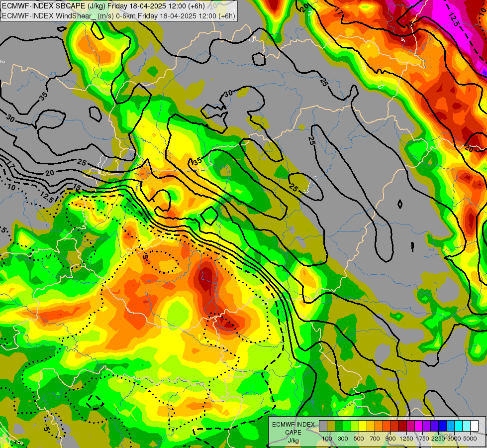This screenshot has width=487, height=448.
Task: Click the orange legend swatch right of 700
Action: tap(379, 426)
